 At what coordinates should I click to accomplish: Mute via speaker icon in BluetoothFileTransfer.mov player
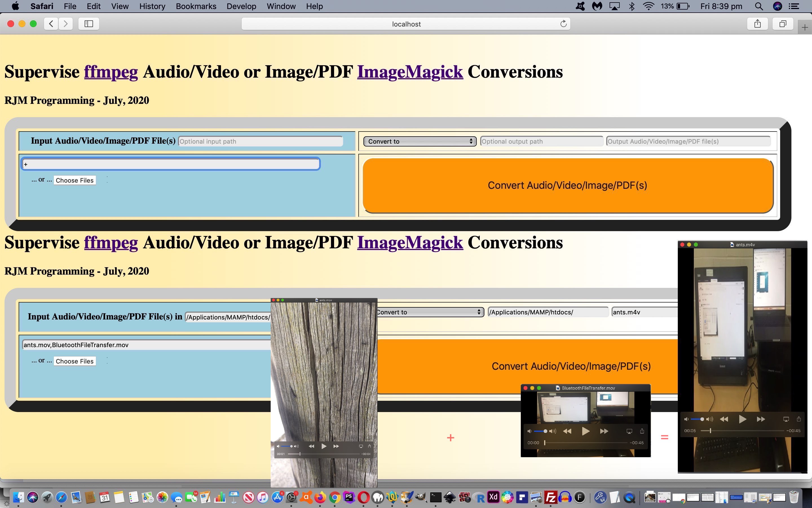529,431
